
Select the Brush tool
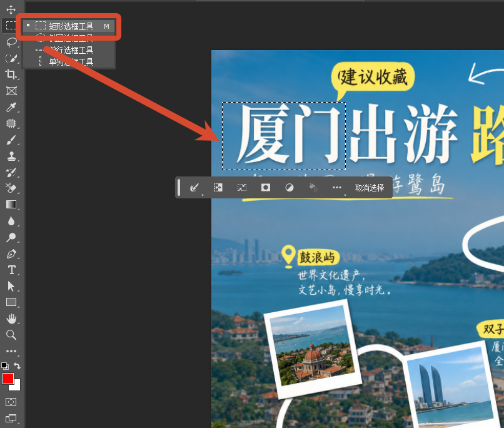tap(11, 140)
